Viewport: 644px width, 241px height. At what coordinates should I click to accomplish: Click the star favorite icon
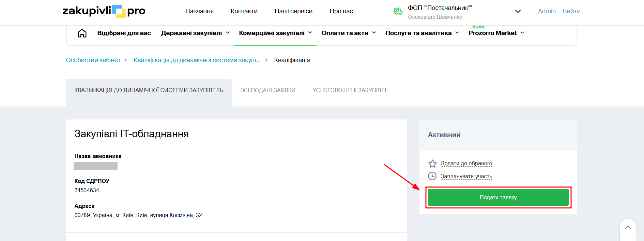click(432, 164)
